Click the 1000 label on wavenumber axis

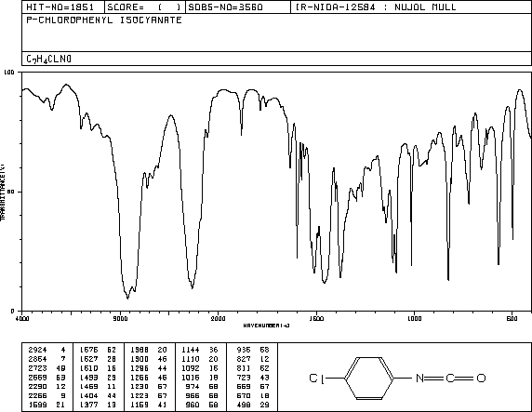click(x=414, y=318)
